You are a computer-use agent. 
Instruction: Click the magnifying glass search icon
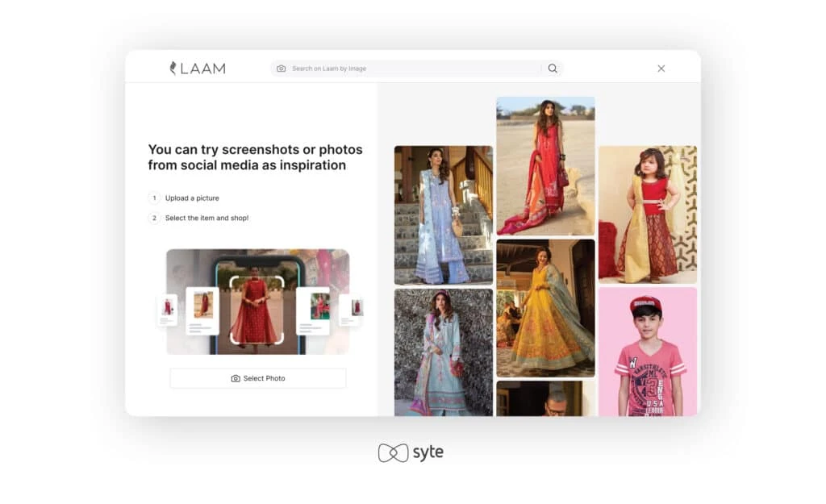click(x=553, y=69)
